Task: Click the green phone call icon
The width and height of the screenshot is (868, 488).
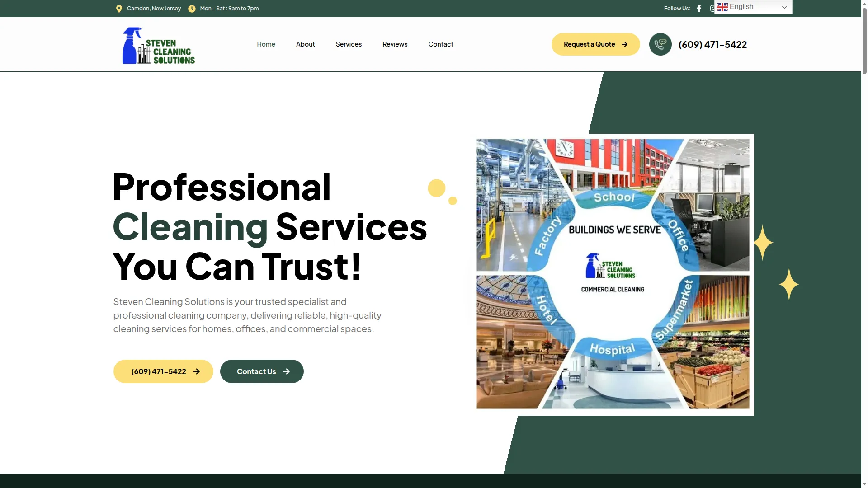Action: [x=660, y=44]
